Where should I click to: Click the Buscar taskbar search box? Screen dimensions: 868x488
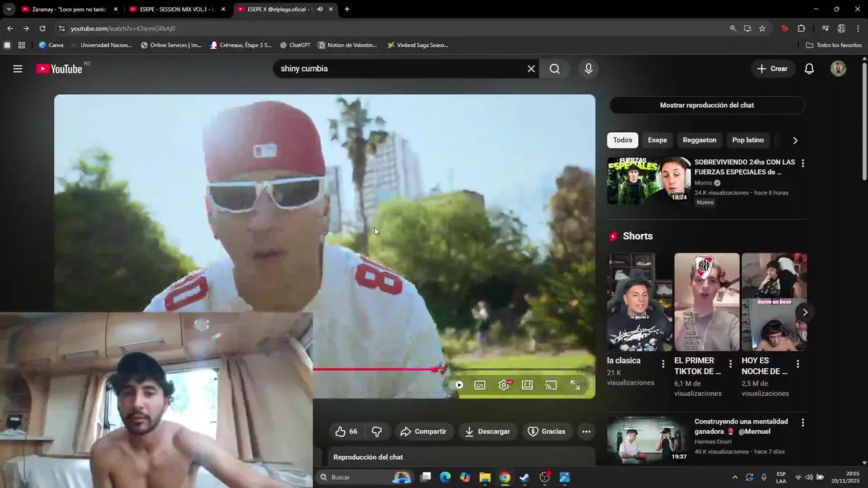365,477
